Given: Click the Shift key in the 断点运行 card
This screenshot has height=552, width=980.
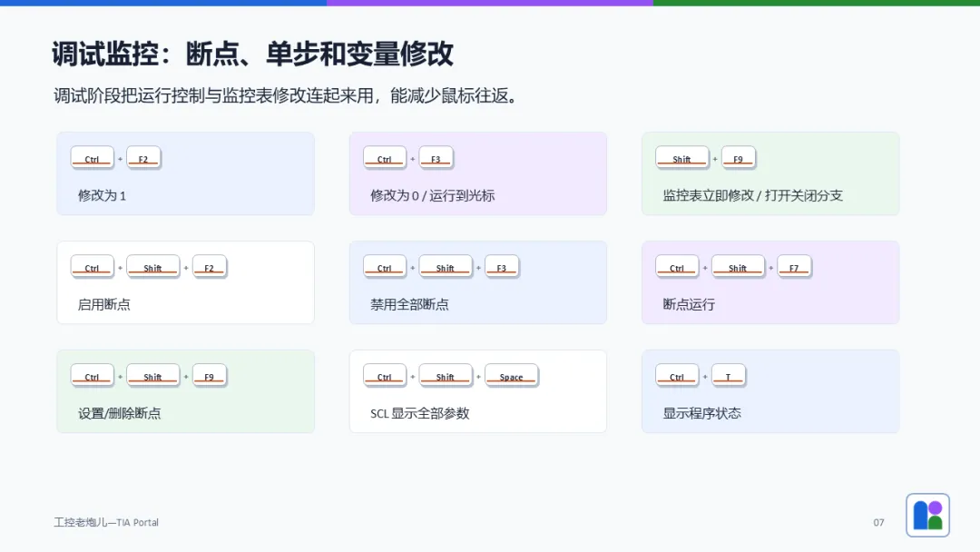Looking at the screenshot, I should [738, 267].
